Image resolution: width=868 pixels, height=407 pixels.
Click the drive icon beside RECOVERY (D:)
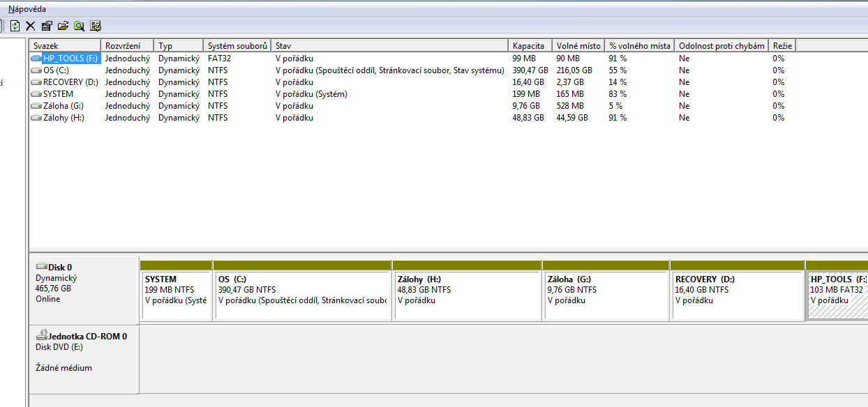coord(36,82)
